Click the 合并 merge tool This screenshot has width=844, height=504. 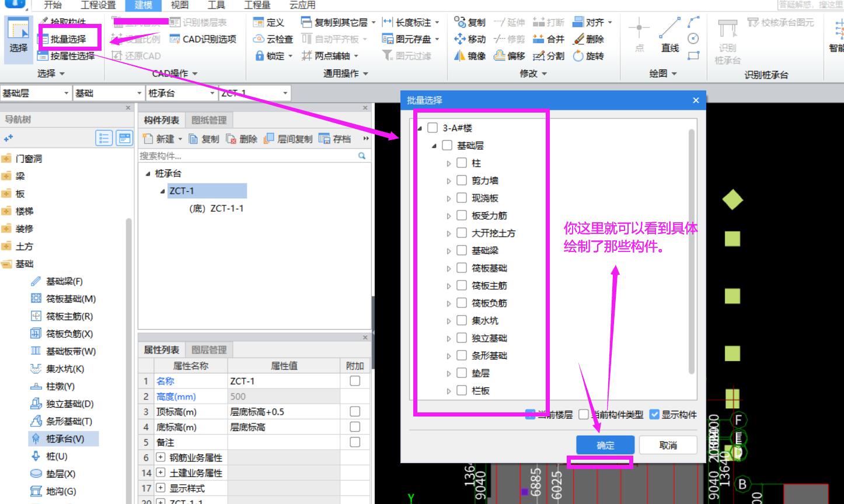click(x=548, y=39)
